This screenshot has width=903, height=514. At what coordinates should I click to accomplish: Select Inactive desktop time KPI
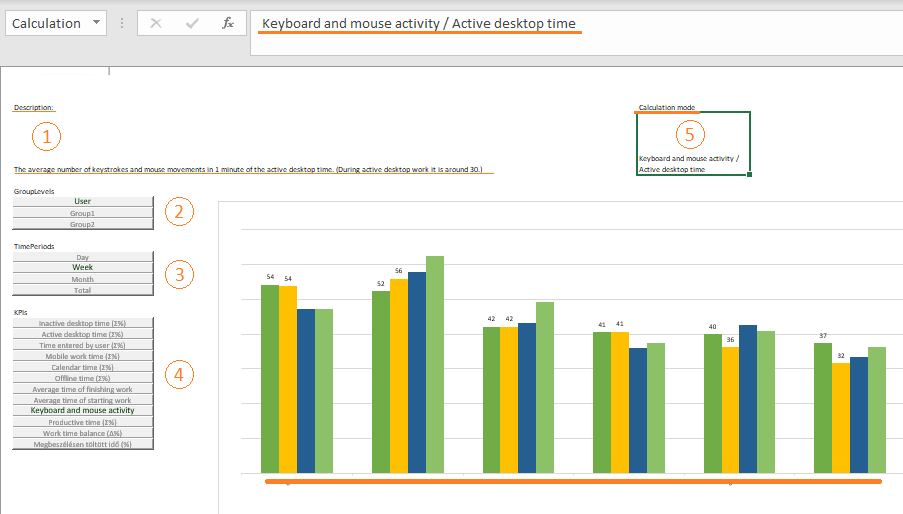coord(83,323)
